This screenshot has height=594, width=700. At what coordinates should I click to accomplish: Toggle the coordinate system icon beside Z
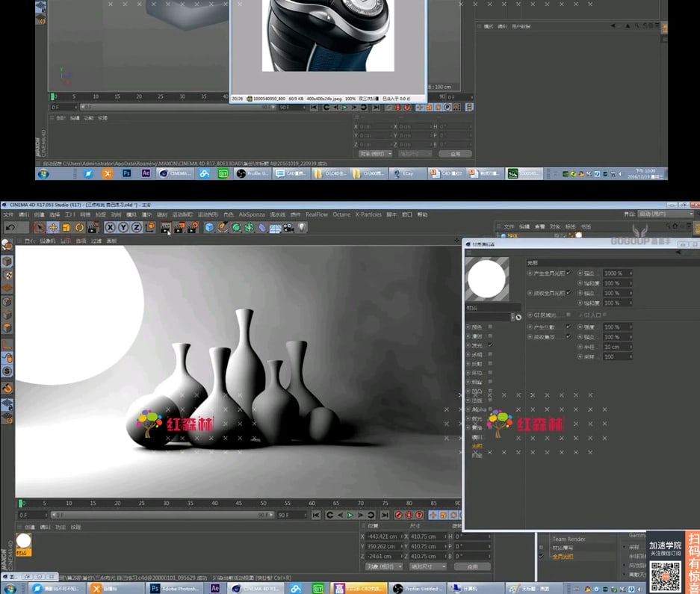pos(149,227)
